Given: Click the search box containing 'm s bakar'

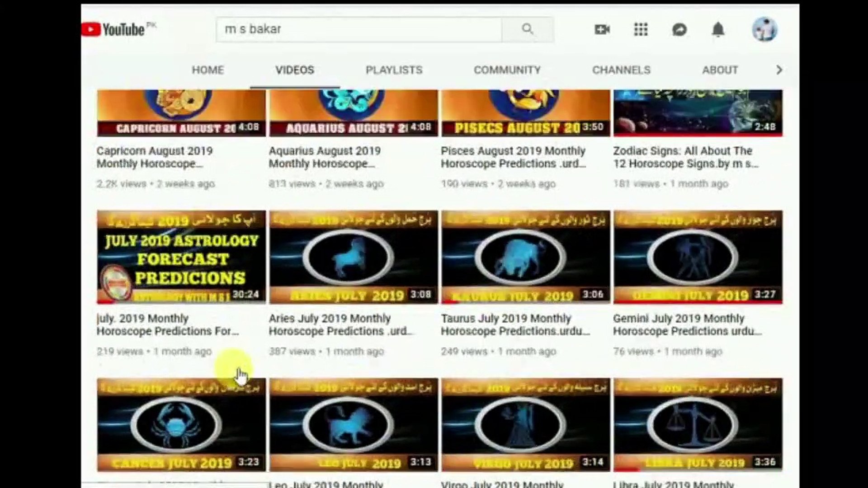Looking at the screenshot, I should (358, 29).
